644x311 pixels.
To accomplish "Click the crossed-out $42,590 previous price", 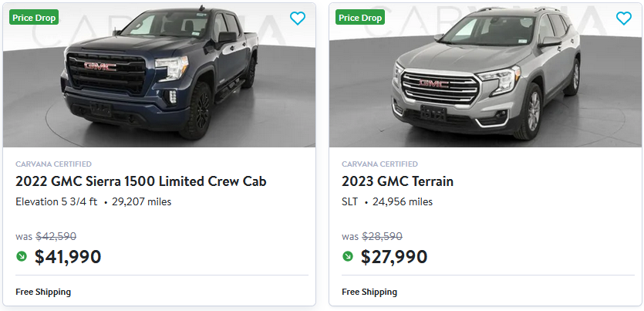I will tap(56, 237).
